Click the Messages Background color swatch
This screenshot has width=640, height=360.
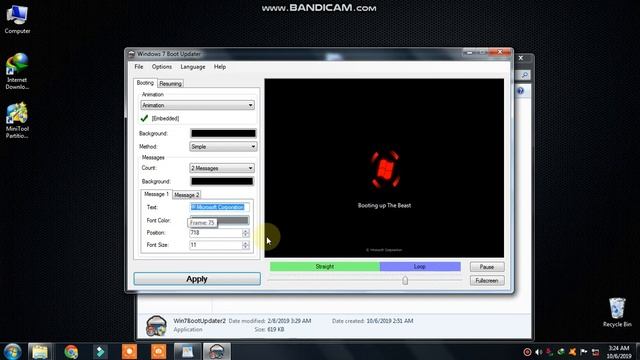222,181
